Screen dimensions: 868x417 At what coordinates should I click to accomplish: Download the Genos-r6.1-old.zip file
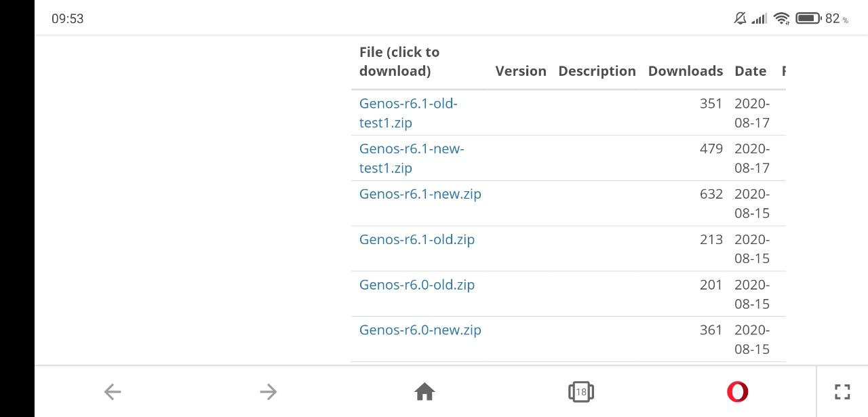(x=417, y=239)
